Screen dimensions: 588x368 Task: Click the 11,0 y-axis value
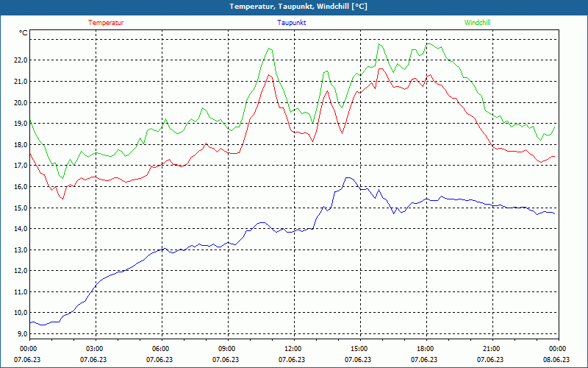[x=21, y=291]
